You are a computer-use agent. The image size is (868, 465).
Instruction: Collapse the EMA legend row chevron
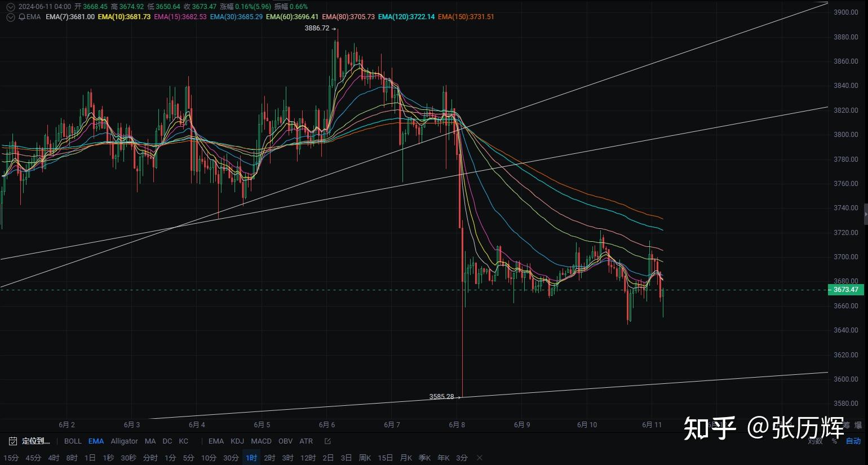(10, 17)
